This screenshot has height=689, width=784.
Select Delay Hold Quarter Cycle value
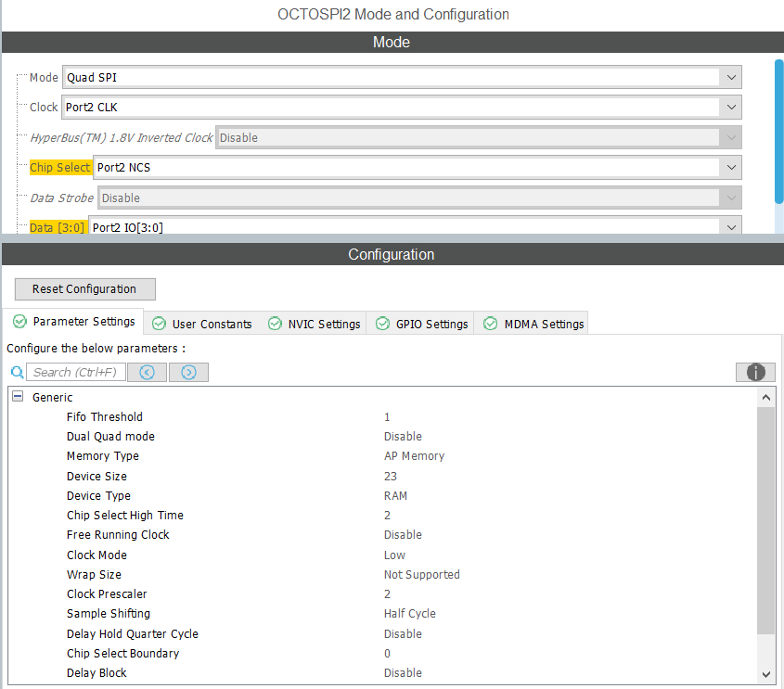click(x=403, y=634)
